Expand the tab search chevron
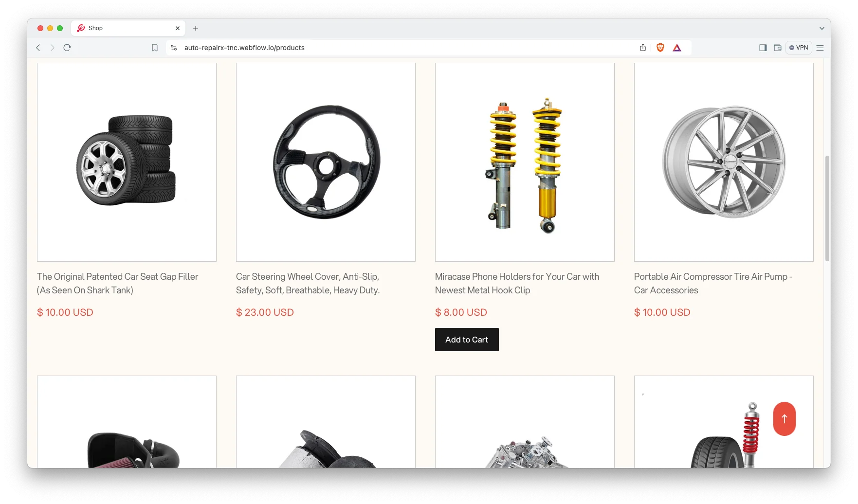The height and width of the screenshot is (504, 858). point(822,28)
